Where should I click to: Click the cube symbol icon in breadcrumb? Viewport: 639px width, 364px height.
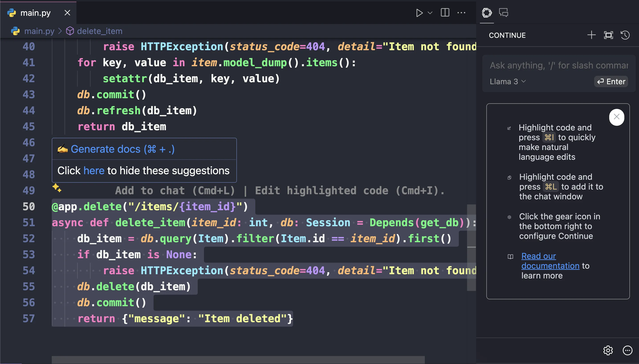70,31
